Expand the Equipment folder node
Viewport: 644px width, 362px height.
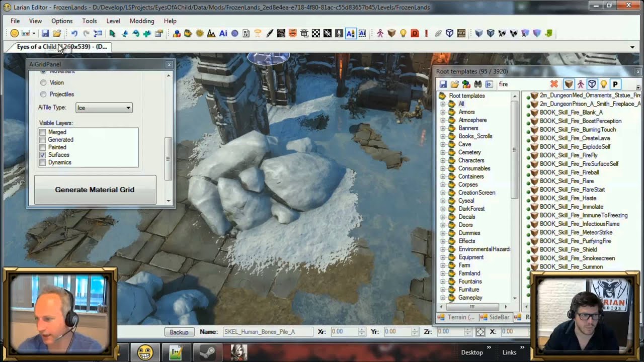click(x=443, y=257)
